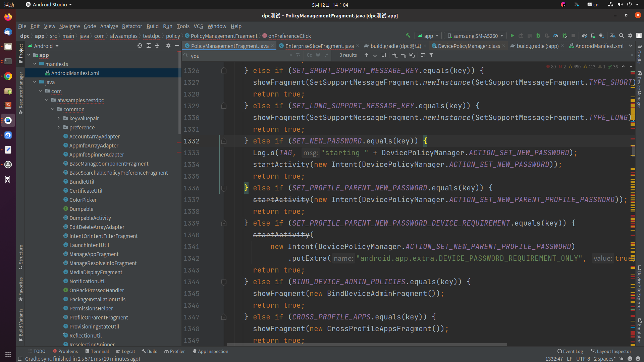Open IDE settings gear in main toolbar

(630, 36)
